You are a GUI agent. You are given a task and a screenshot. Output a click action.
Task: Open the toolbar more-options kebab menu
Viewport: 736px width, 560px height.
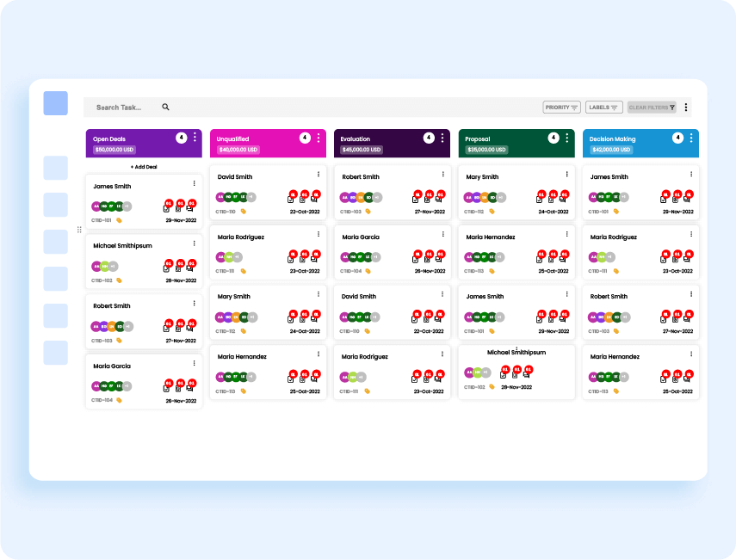coord(686,108)
